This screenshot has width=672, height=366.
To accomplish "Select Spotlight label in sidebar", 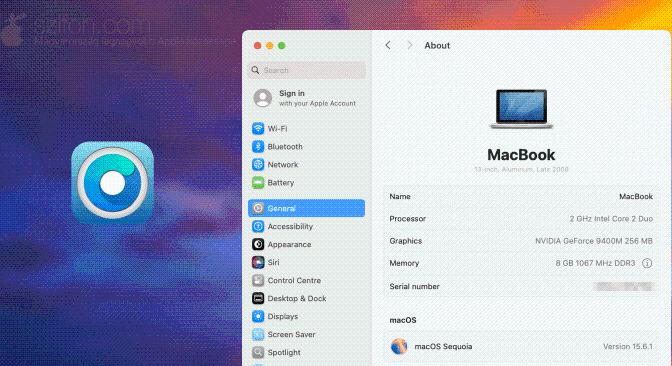I will (x=284, y=352).
